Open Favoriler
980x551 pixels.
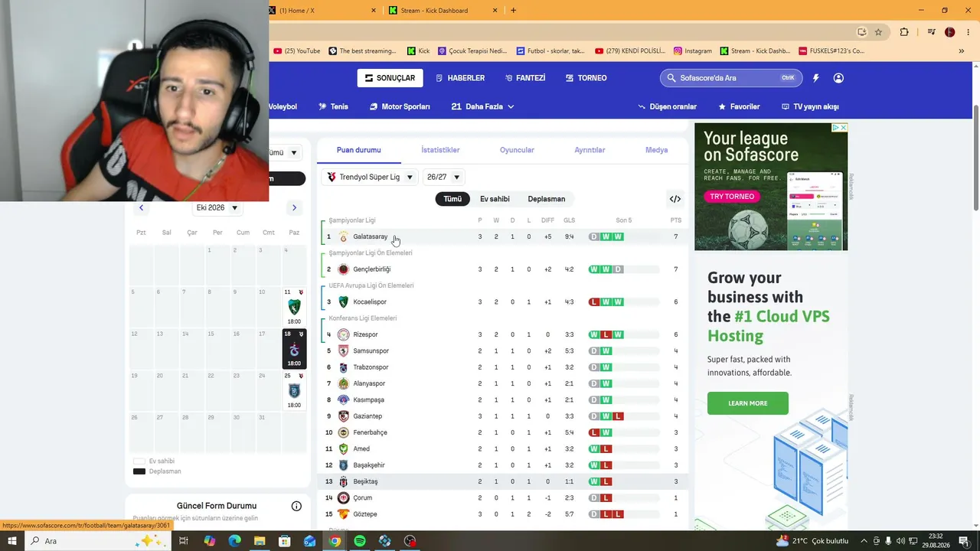(739, 106)
